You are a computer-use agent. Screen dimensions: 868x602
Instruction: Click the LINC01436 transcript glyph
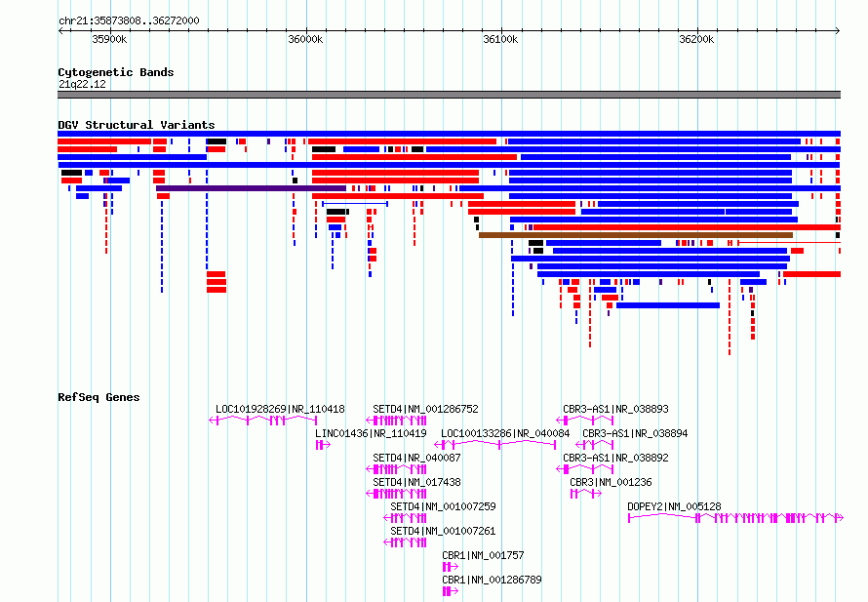(x=323, y=445)
